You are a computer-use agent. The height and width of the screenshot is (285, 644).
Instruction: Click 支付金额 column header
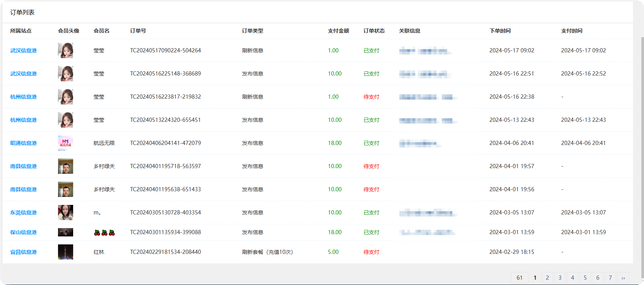point(338,31)
